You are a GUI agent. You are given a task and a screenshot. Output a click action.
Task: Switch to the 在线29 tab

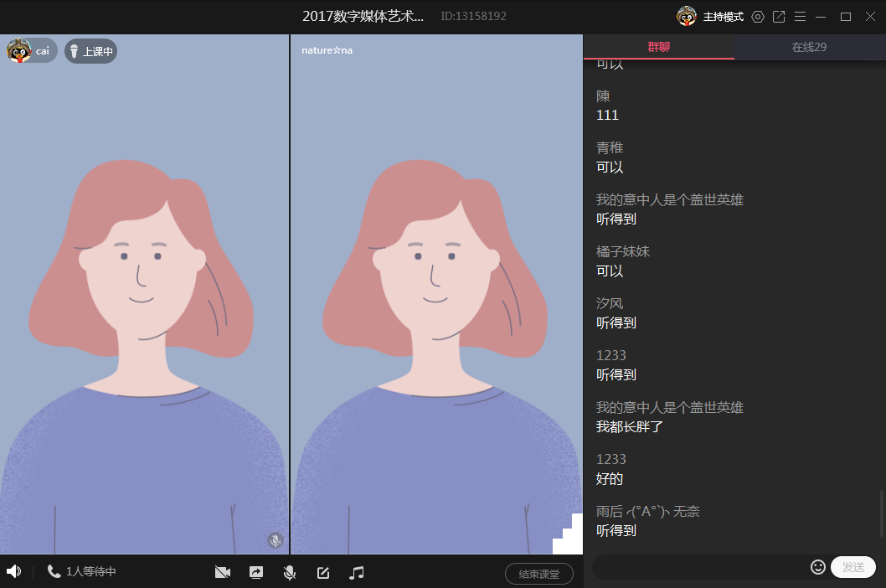coord(809,47)
